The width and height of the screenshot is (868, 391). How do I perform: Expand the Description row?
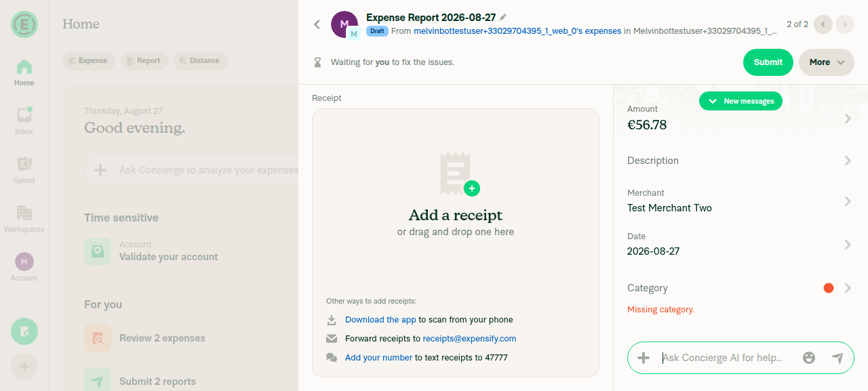coord(741,161)
